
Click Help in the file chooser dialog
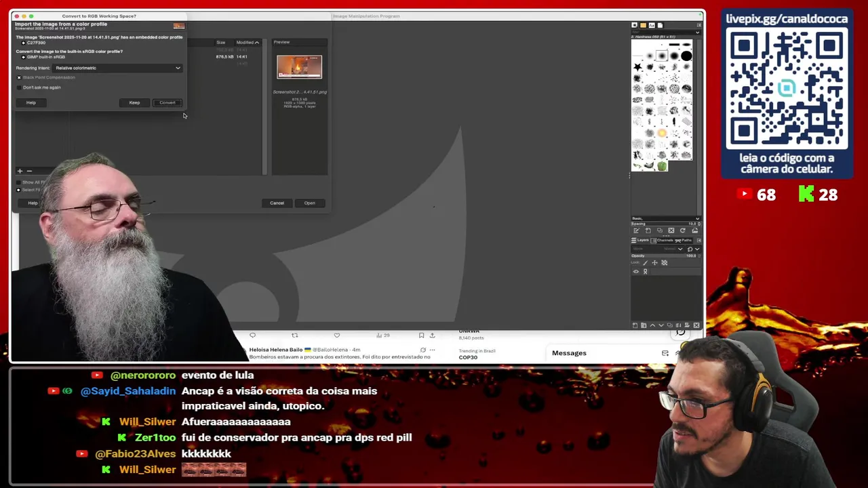(x=33, y=203)
